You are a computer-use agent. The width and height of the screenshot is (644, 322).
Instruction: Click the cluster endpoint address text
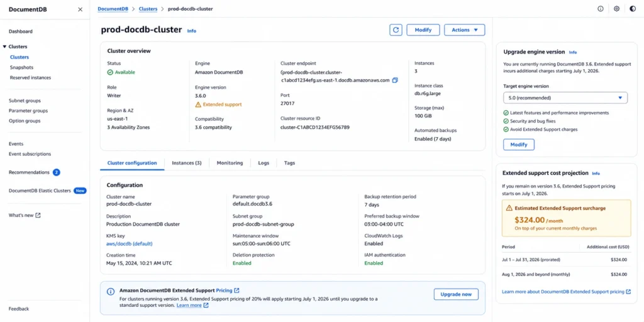335,76
